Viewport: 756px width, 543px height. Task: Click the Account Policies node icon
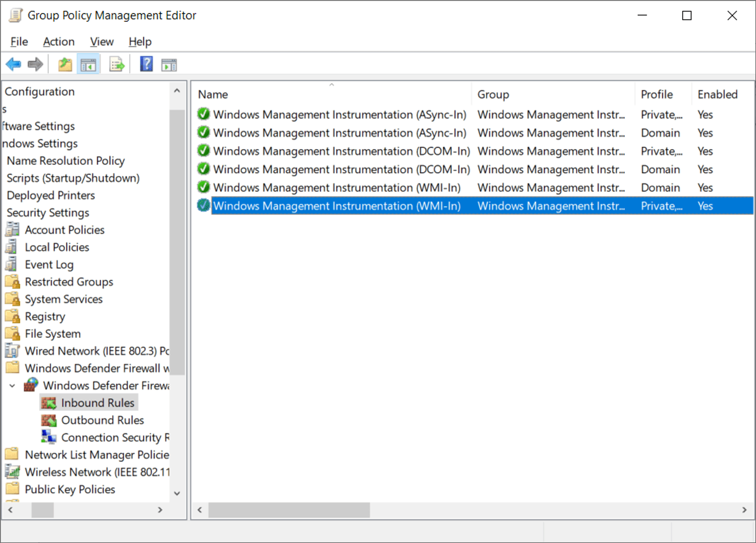tap(12, 229)
